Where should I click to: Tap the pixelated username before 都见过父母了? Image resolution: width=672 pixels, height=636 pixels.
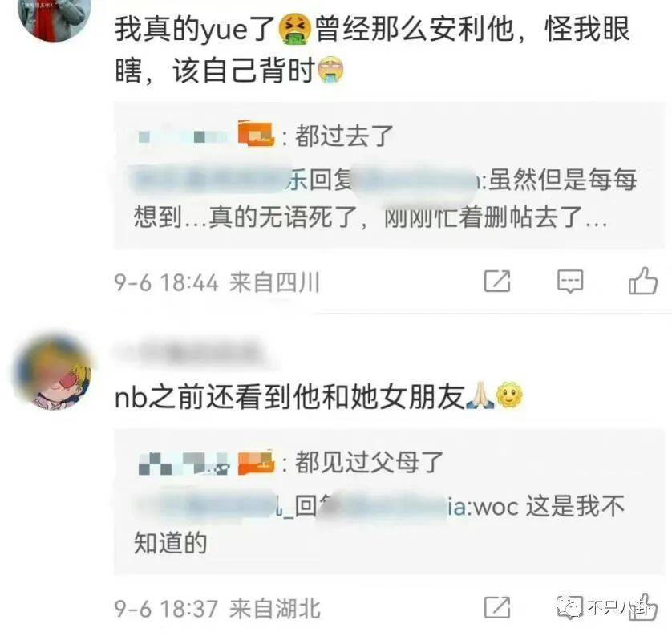(184, 464)
